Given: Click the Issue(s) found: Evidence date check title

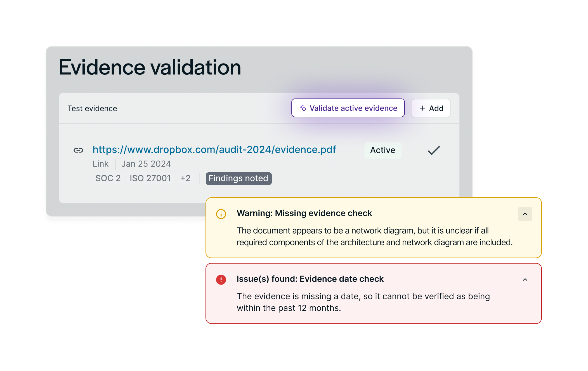Looking at the screenshot, I should coord(310,279).
